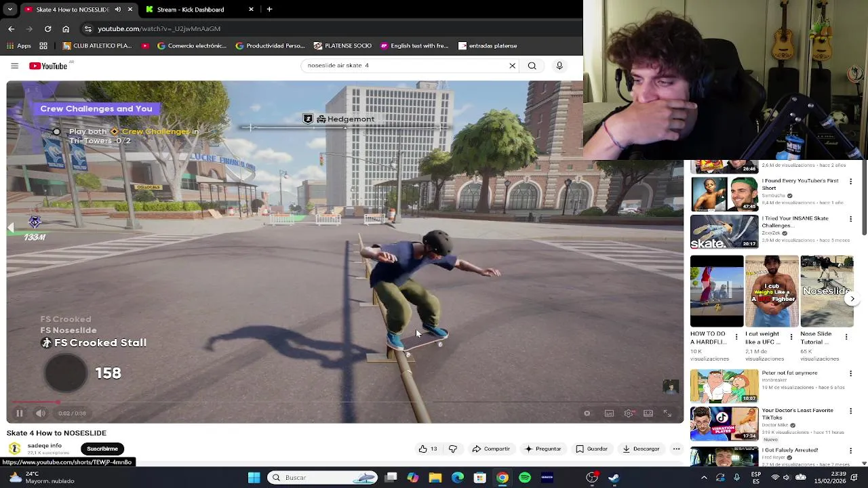Open the Productividad Perso... bookmark
Viewport: 868px width, 488px height.
270,46
